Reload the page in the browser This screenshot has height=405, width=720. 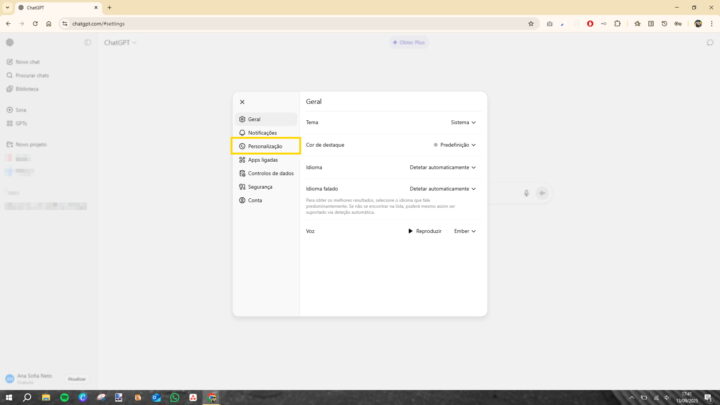pos(35,23)
